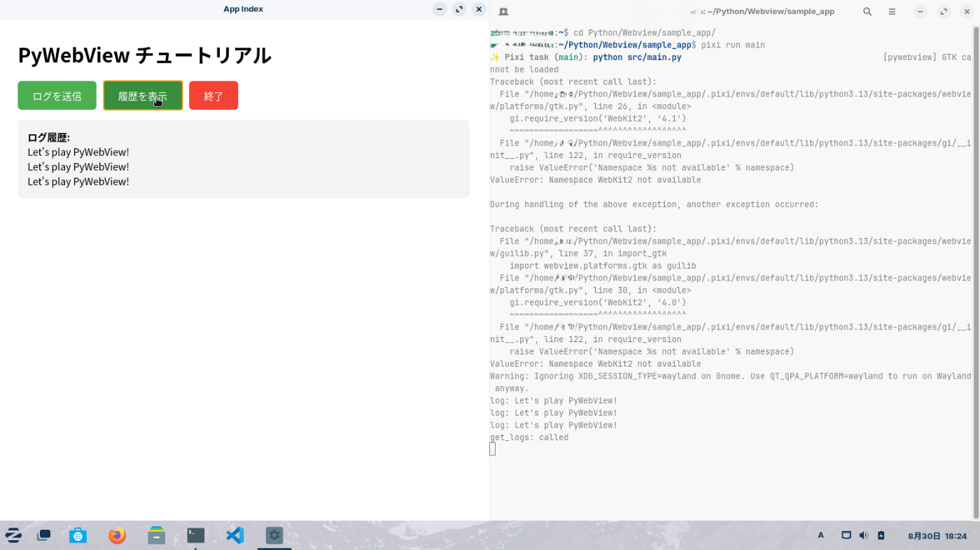Select the gear app icon in taskbar
This screenshot has width=980, height=550.
click(274, 535)
